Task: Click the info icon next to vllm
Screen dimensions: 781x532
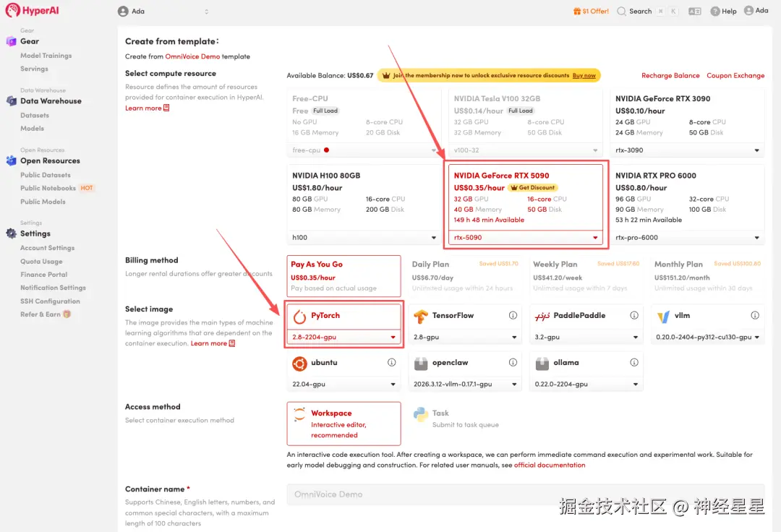Action: coord(755,316)
